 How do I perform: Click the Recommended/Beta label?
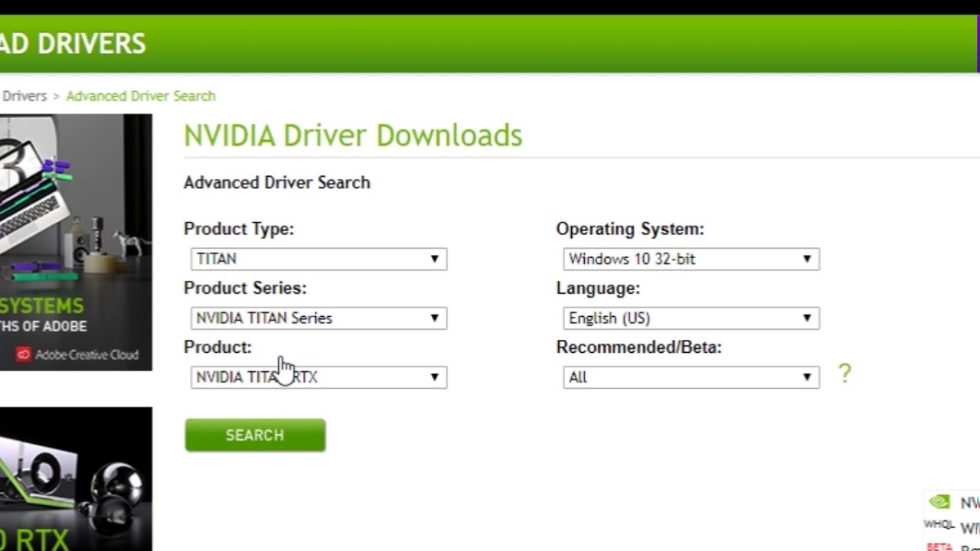(639, 347)
